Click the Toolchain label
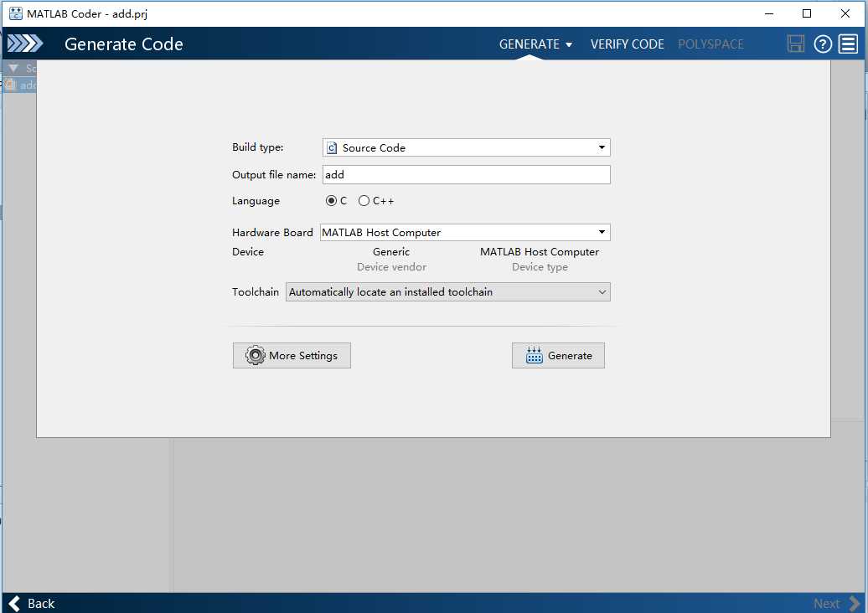The height and width of the screenshot is (613, 868). point(256,291)
